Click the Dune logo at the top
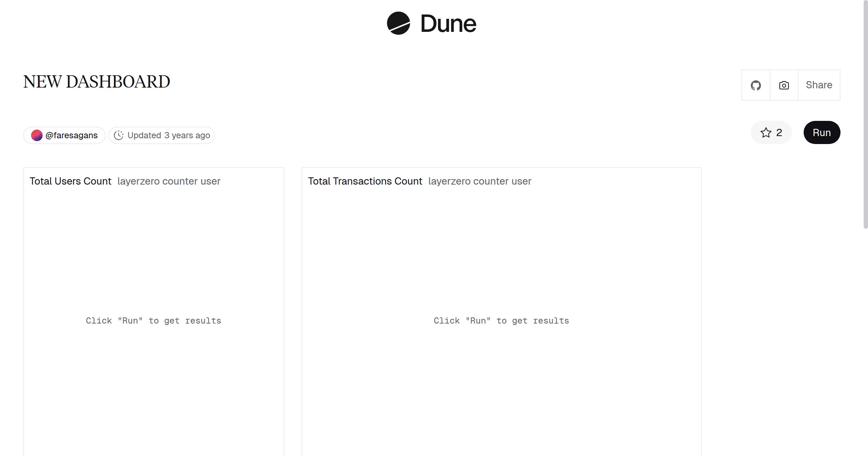The image size is (868, 456). [x=431, y=24]
